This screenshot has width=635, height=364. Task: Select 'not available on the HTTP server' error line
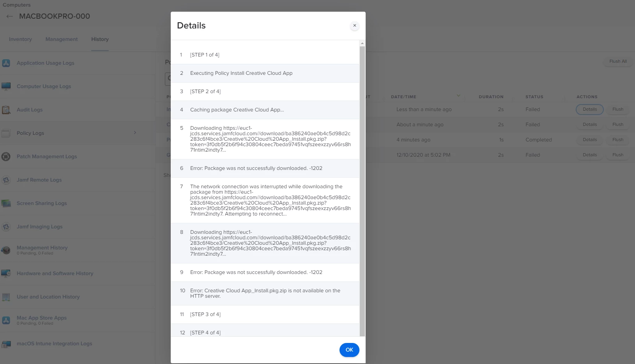pos(265,293)
